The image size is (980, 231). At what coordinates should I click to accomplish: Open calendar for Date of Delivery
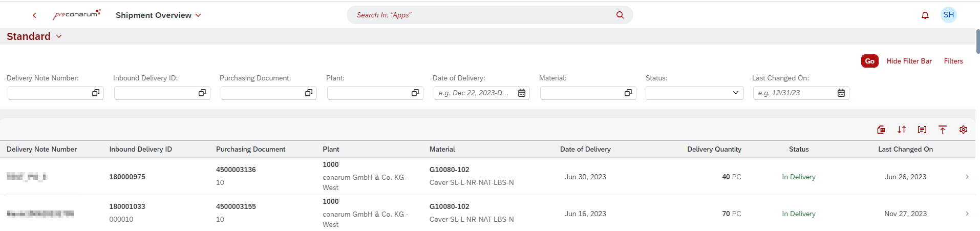pyautogui.click(x=522, y=93)
